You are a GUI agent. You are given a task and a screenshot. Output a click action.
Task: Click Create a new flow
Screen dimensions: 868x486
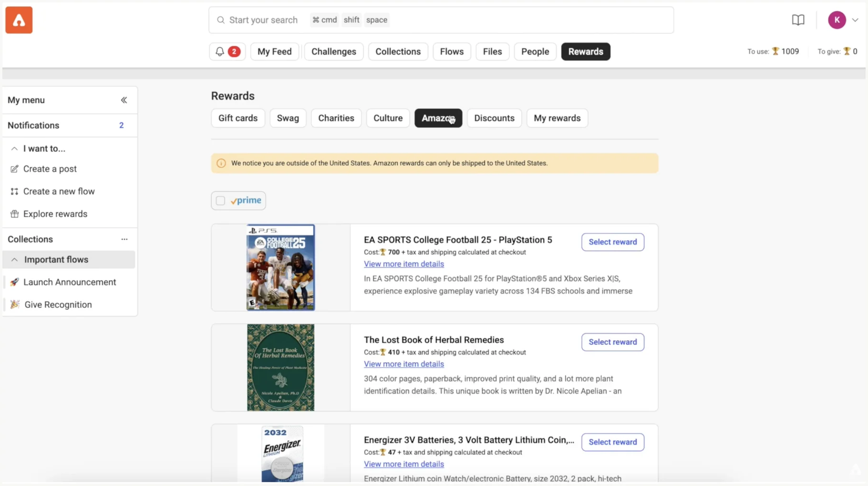59,192
